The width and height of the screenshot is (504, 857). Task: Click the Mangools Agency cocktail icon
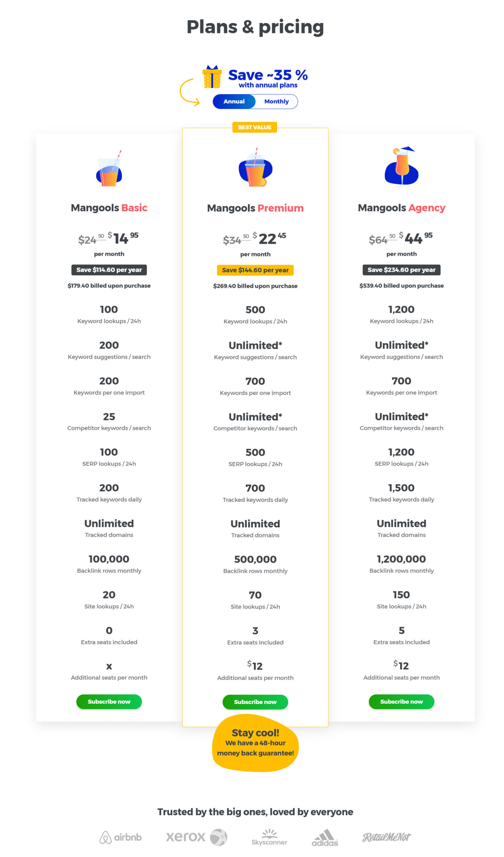tap(401, 167)
